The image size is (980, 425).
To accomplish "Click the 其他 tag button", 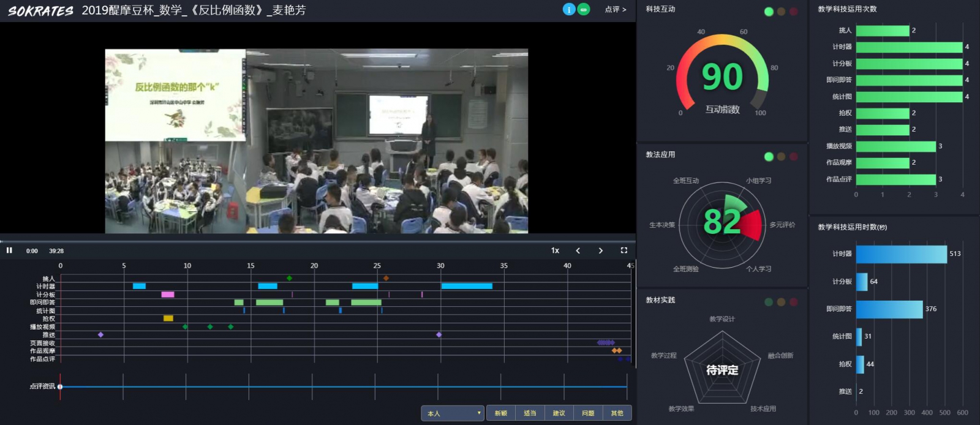I will coord(617,413).
